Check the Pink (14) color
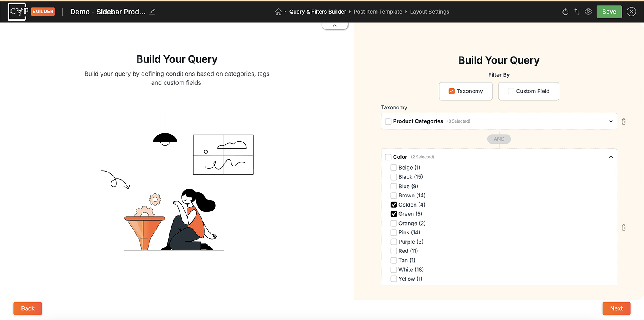 click(x=394, y=232)
